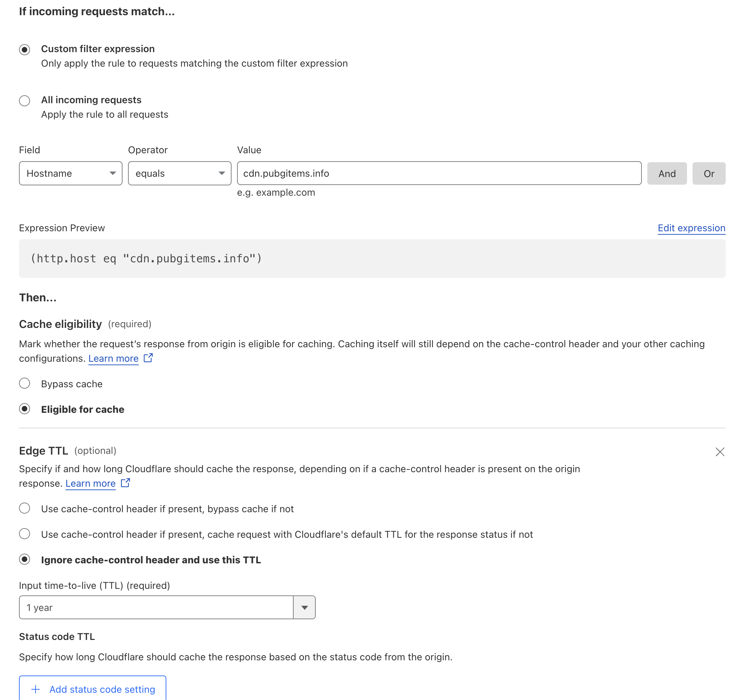
Task: Select All incoming requests option
Action: [24, 101]
